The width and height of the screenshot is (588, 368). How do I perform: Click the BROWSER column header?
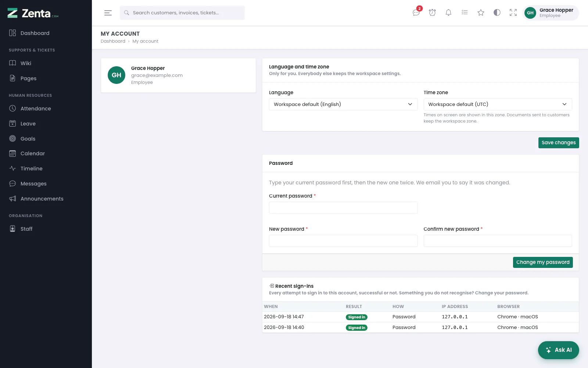[x=509, y=307]
